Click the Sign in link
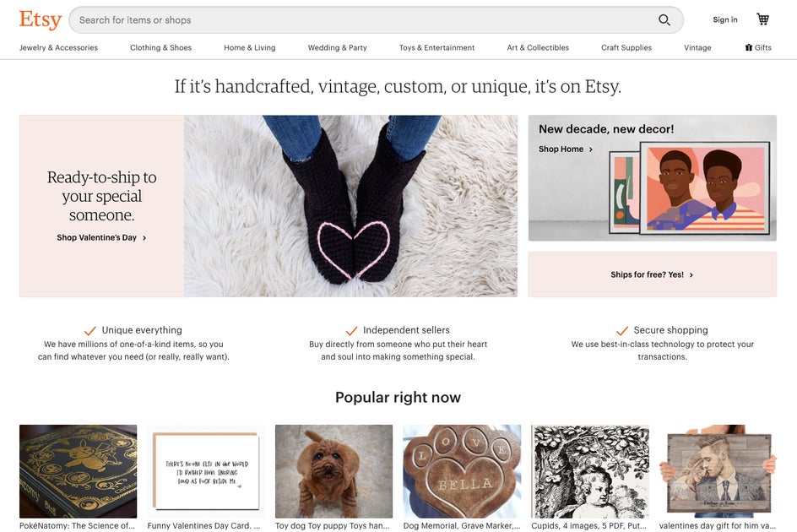 (724, 20)
